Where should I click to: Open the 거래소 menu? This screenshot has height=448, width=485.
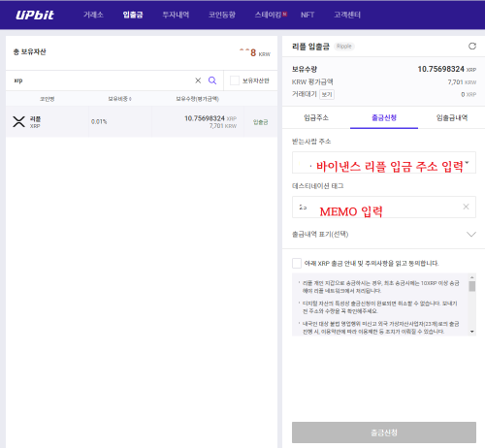[93, 15]
